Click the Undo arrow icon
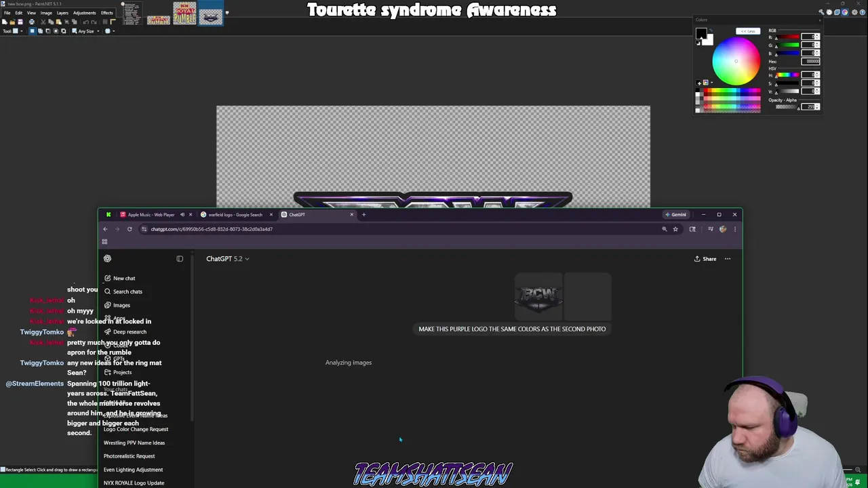Image resolution: width=868 pixels, height=488 pixels. pyautogui.click(x=85, y=22)
